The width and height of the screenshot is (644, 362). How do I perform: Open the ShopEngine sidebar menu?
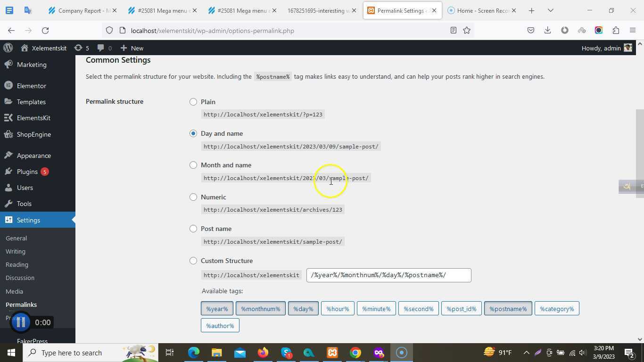pos(33,134)
